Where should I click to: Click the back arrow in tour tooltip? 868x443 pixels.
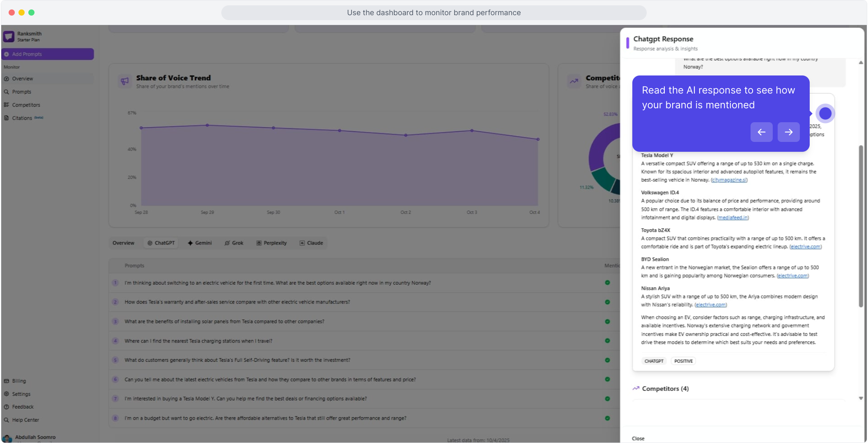[761, 132]
